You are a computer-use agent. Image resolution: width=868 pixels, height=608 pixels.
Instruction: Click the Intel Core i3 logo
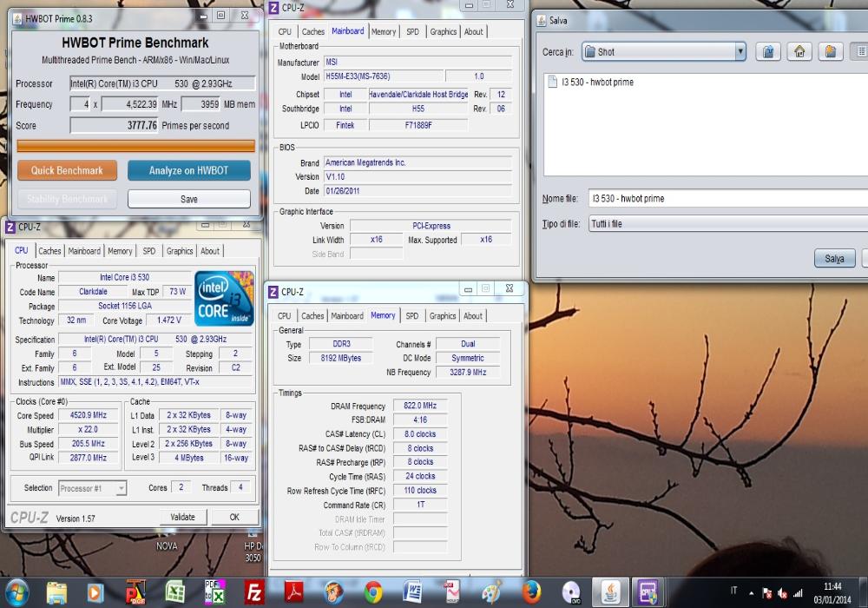(x=224, y=298)
